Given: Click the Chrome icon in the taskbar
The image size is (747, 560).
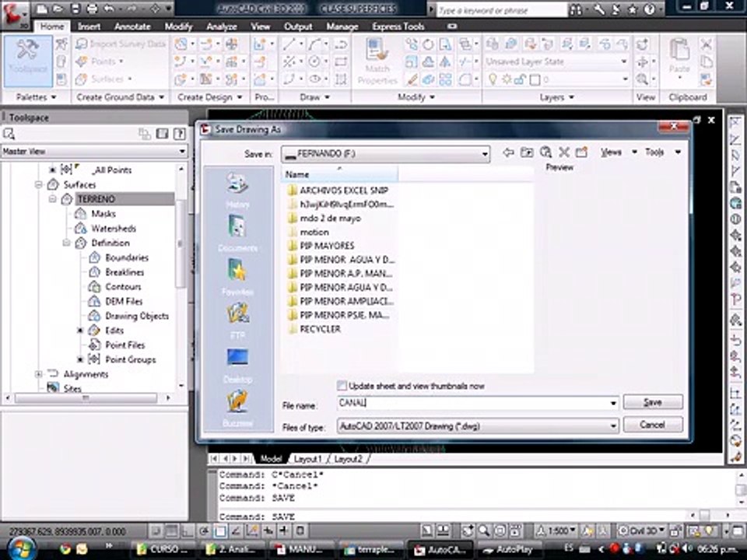Looking at the screenshot, I should (x=65, y=550).
